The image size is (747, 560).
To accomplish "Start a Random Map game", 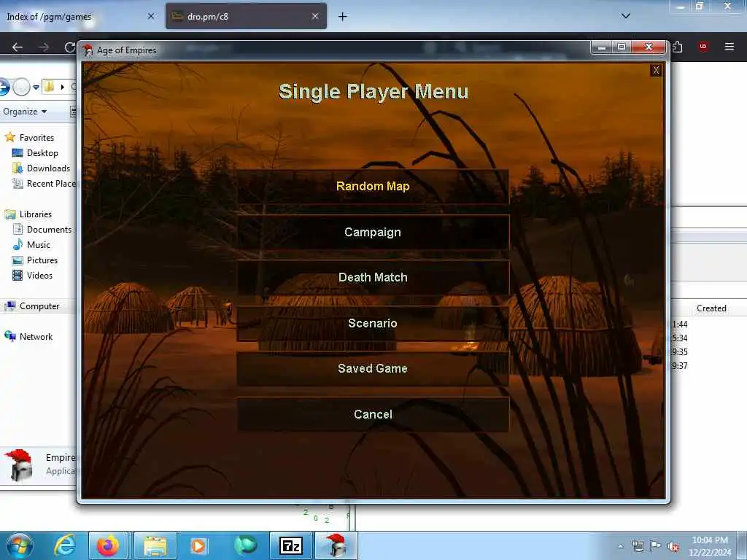I will [x=373, y=186].
